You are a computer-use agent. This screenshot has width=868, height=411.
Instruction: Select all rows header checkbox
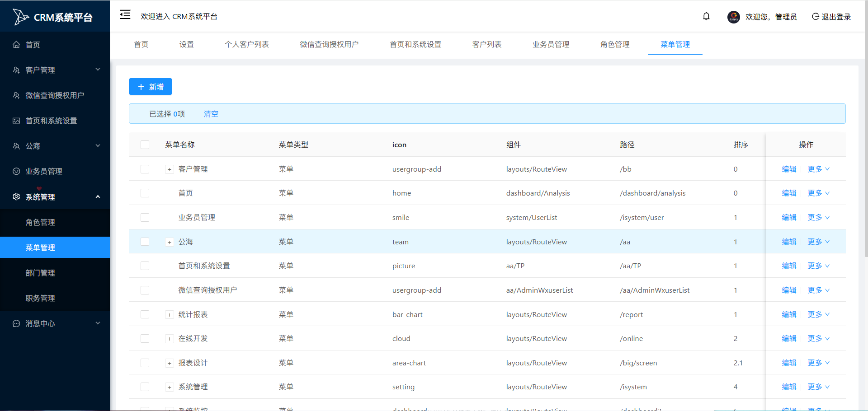tap(145, 145)
